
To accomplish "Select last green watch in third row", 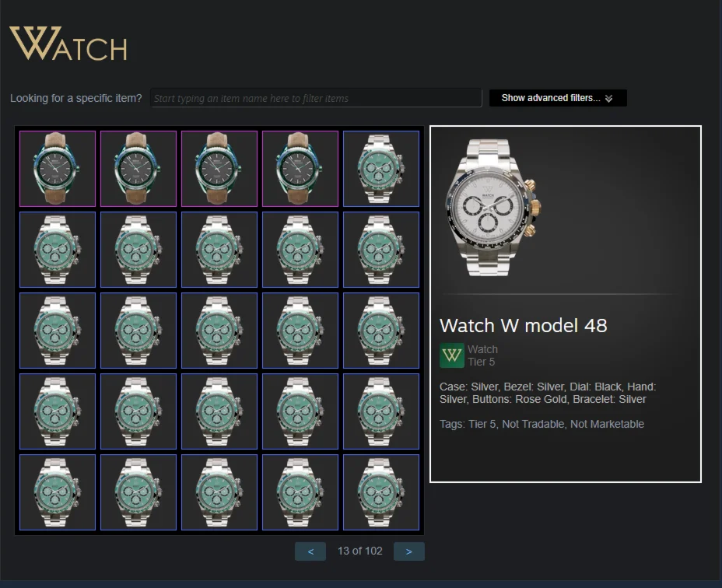I will pyautogui.click(x=381, y=331).
